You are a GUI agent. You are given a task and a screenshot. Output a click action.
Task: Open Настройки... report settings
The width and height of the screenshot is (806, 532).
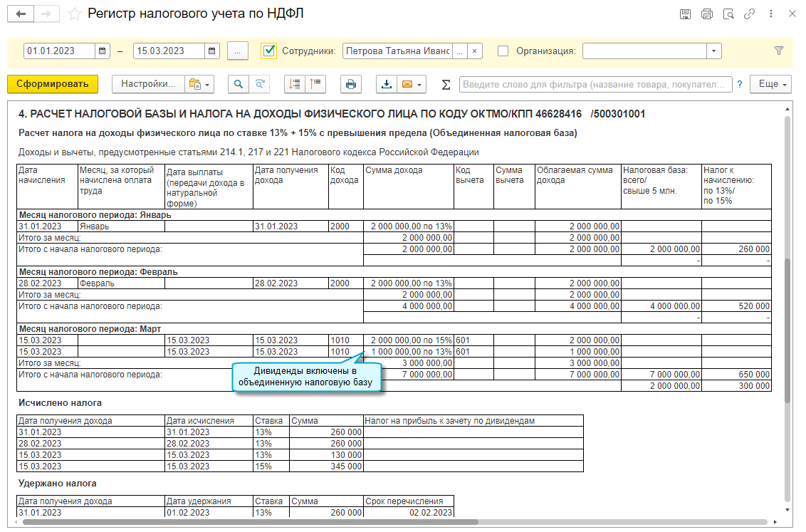click(x=148, y=84)
